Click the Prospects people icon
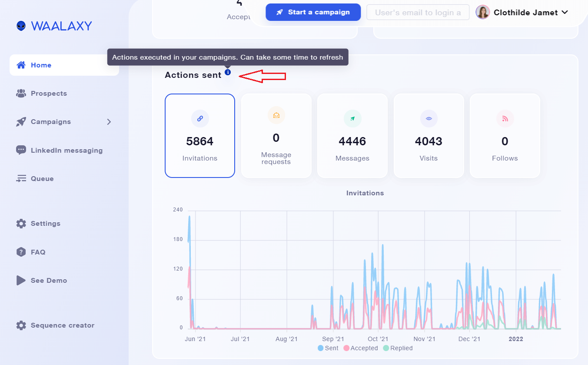This screenshot has height=365, width=588. tap(21, 94)
